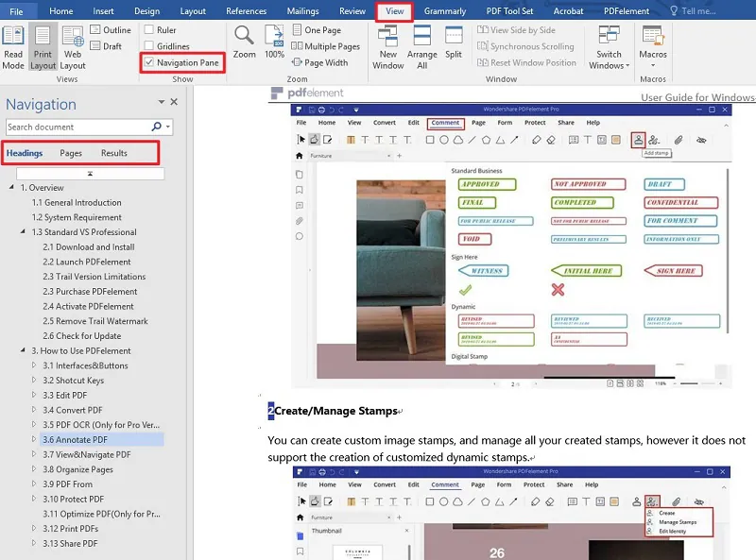Screen dimensions: 756x560
Task: Expand 3.1 Interfaces&Buttons heading
Action: click(34, 365)
